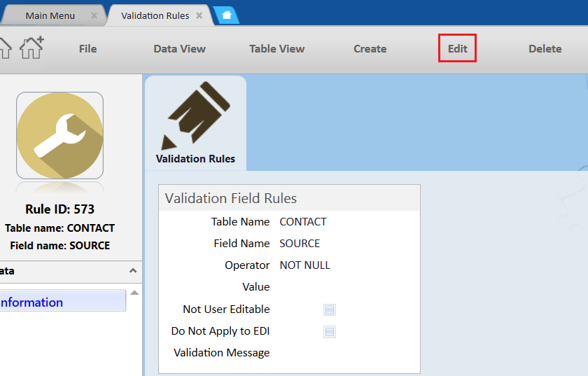This screenshot has height=376, width=588.
Task: Close the Validation Rules tab
Action: (199, 15)
